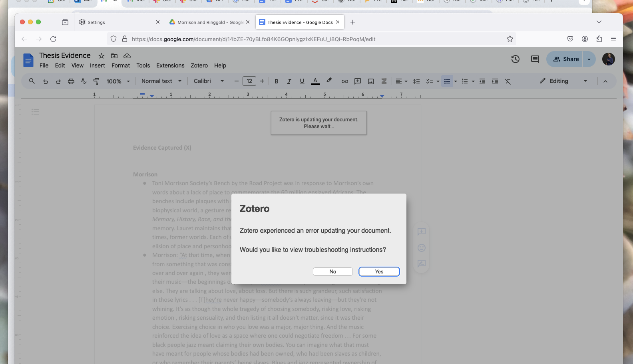Switch to the Settings browser tab
This screenshot has height=364, width=633.
[119, 22]
